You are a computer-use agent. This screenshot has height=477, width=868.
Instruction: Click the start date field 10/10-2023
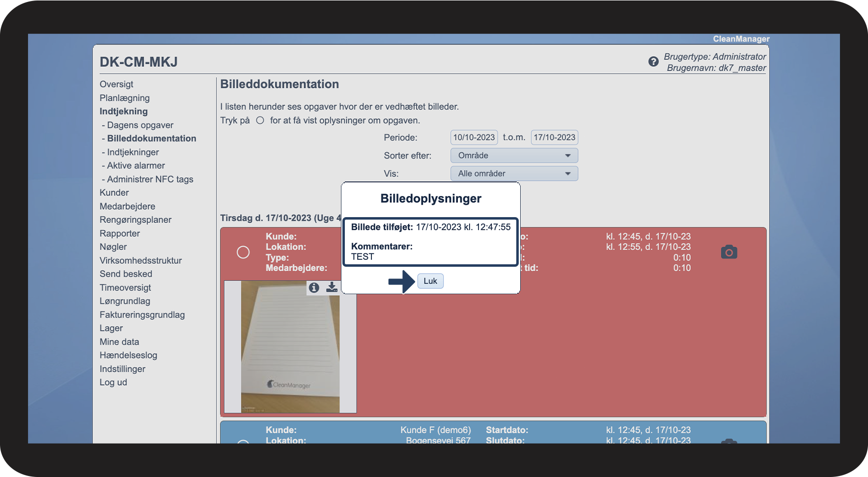point(474,137)
